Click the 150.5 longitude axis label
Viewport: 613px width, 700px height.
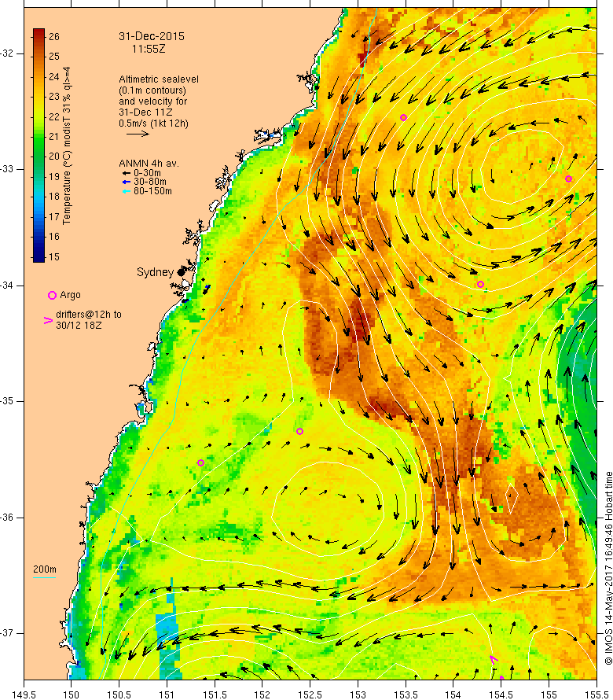[119, 695]
